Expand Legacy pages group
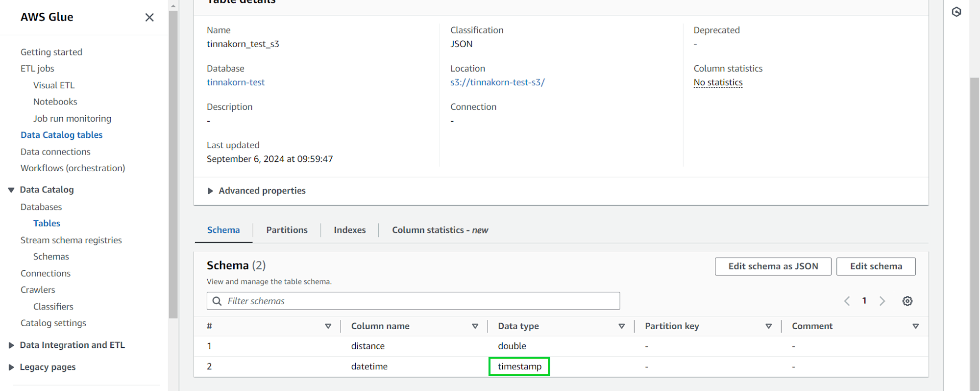Screen dimensions: 980x391 pos(11,367)
